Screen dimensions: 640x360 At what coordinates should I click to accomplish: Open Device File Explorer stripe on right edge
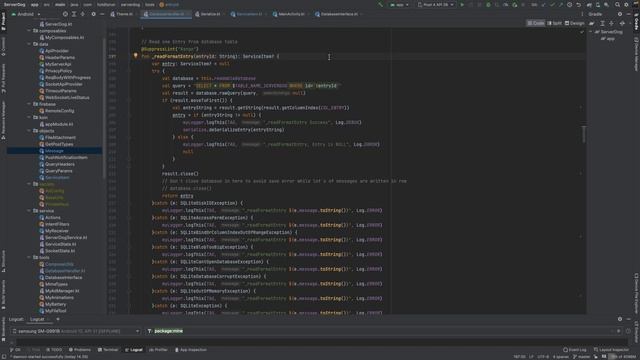[x=636, y=293]
